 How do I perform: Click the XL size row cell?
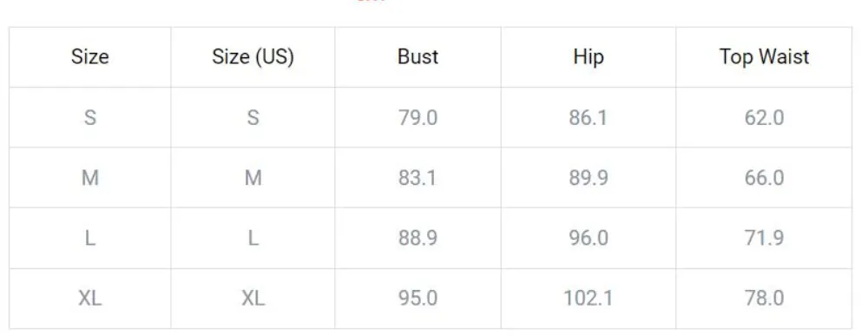click(89, 299)
